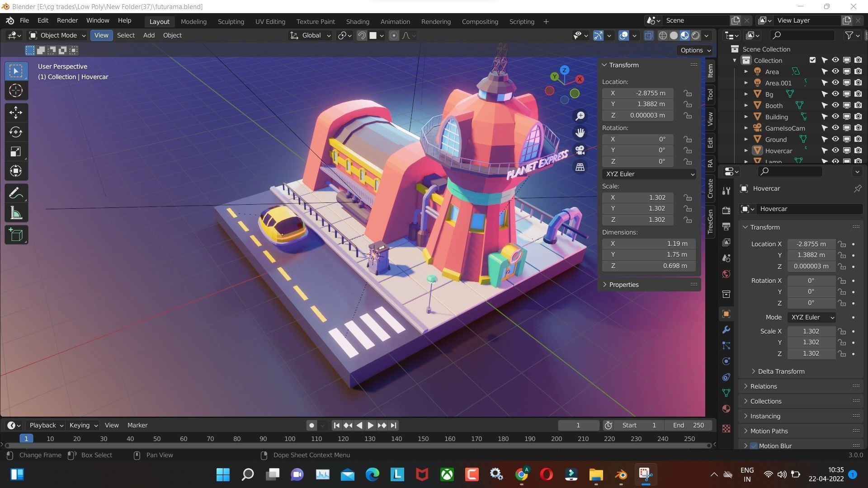The height and width of the screenshot is (488, 868).
Task: Open the Object Mode dropdown
Action: pos(57,35)
